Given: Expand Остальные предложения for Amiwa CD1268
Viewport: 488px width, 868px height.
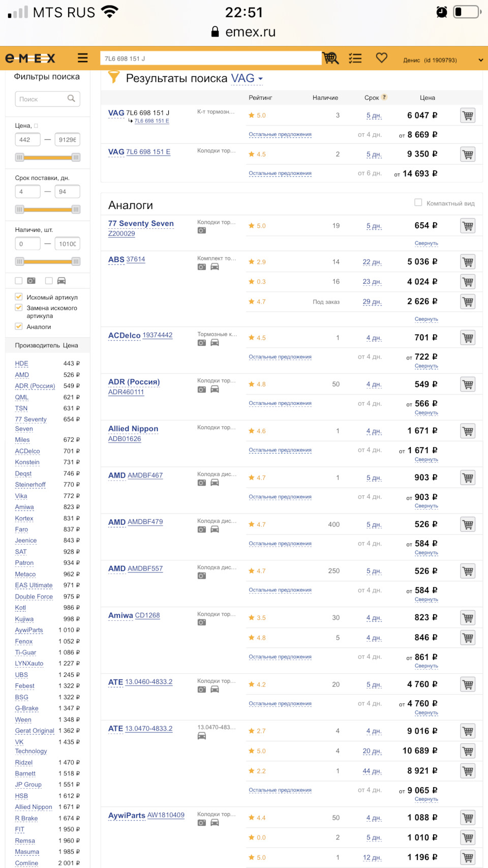Looking at the screenshot, I should (x=280, y=657).
